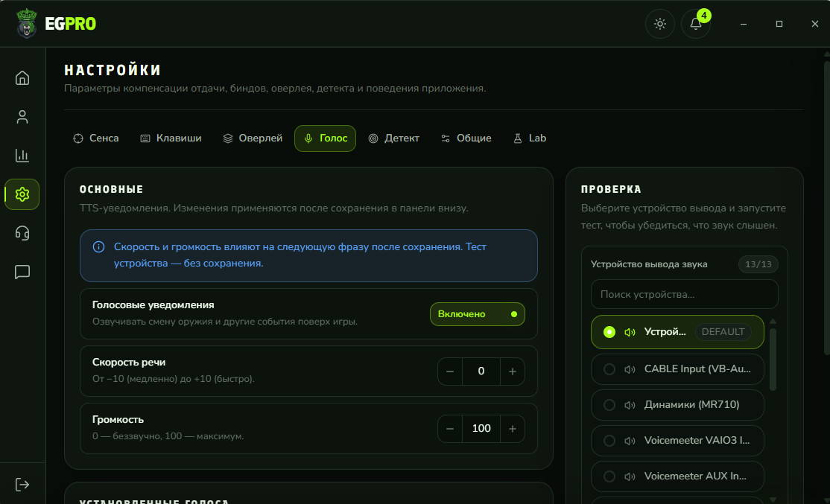Minimize the EGPRO window
Viewport: 830px width, 504px height.
743,24
